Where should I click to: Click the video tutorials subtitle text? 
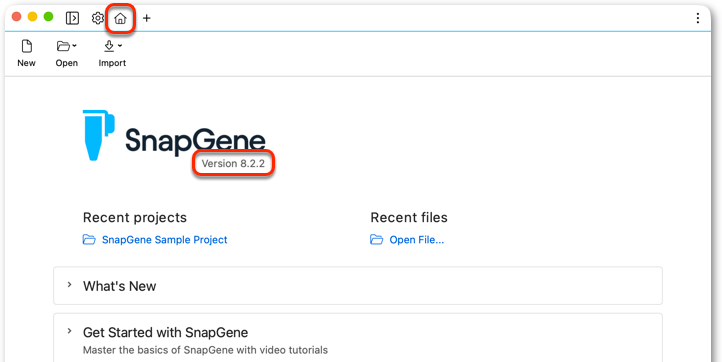(205, 350)
